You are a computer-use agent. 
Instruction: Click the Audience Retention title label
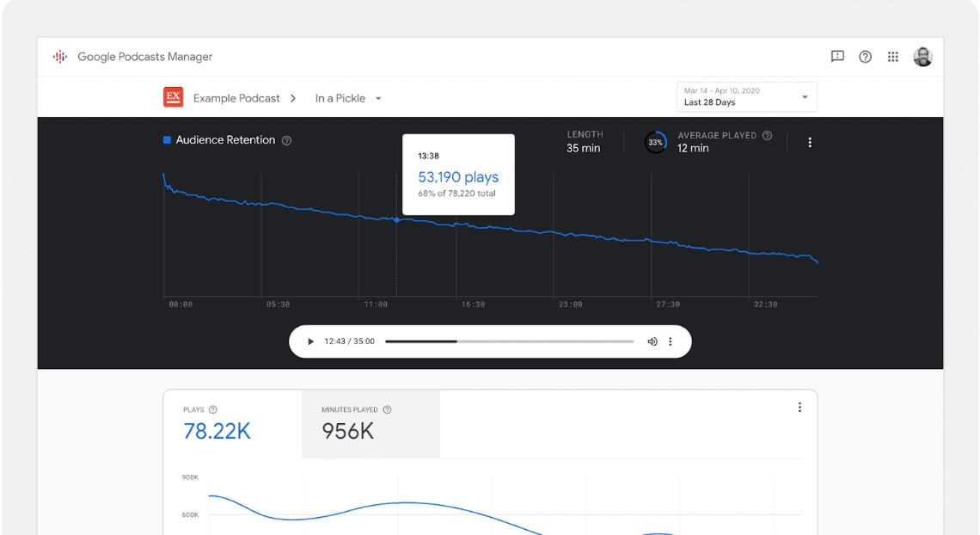tap(225, 140)
